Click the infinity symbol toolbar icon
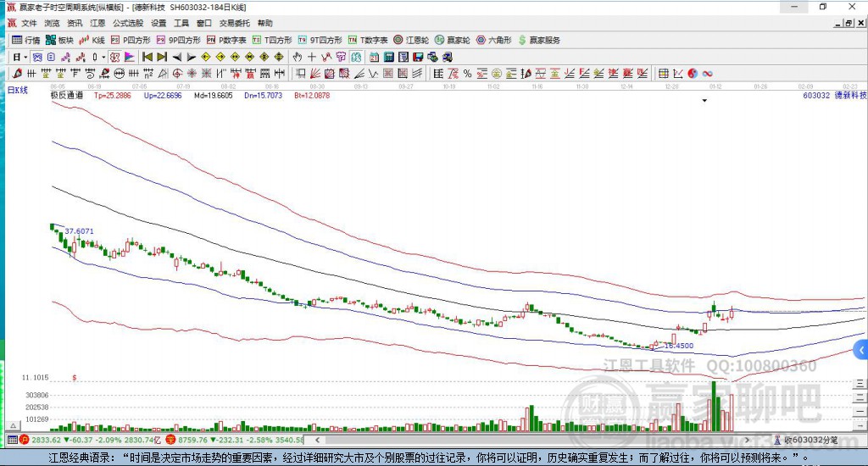Image resolution: width=868 pixels, height=466 pixels. [707, 74]
